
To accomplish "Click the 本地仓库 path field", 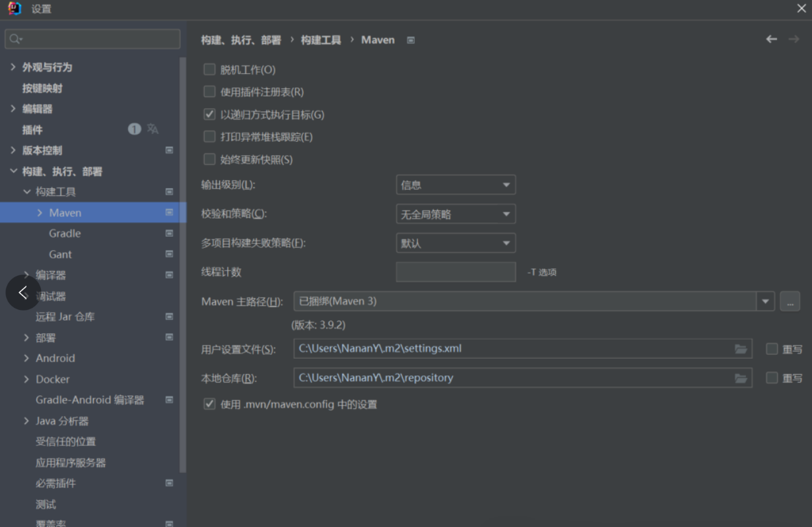I will [x=523, y=378].
